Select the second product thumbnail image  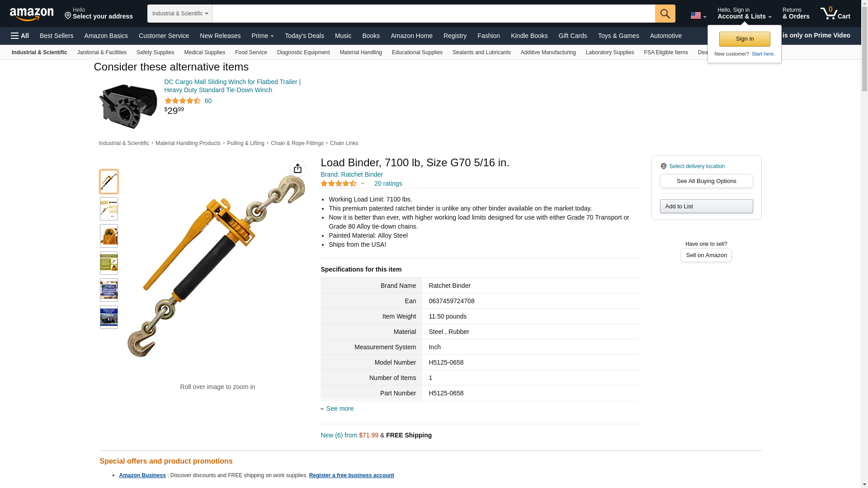tap(109, 209)
